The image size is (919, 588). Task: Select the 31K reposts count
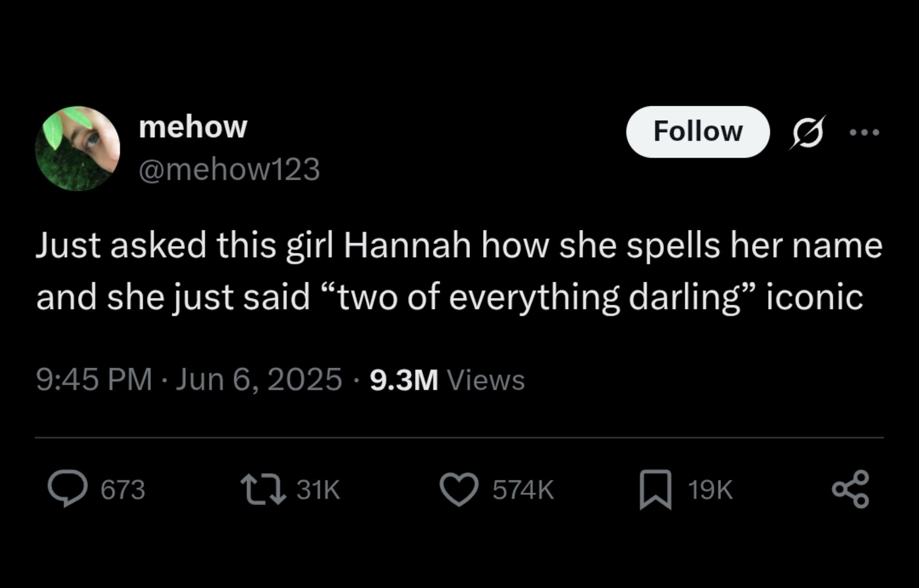click(318, 490)
